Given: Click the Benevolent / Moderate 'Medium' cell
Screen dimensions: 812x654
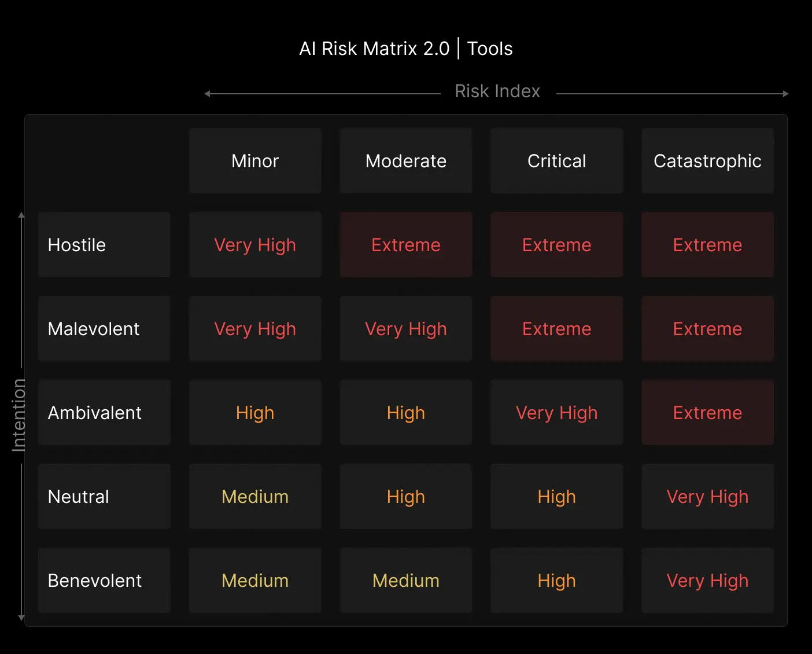Looking at the screenshot, I should coord(406,580).
